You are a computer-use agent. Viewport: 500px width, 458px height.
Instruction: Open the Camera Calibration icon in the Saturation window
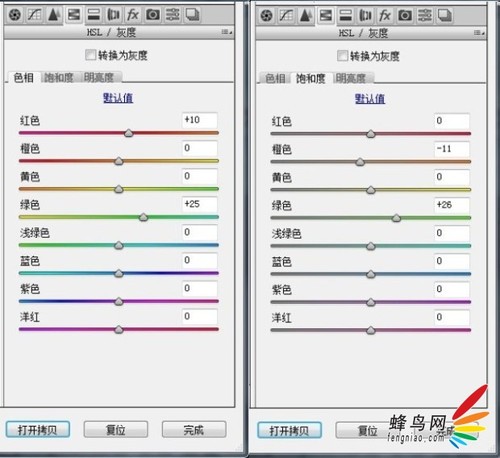click(x=405, y=16)
